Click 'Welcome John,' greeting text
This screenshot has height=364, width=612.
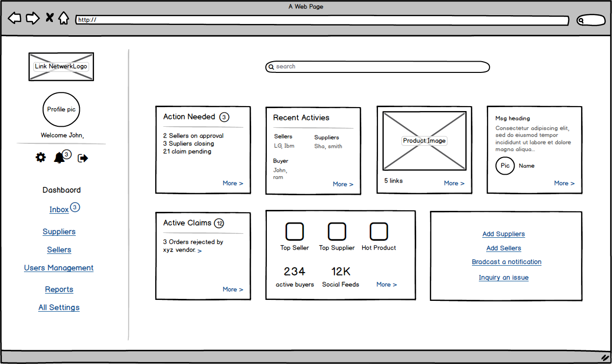point(62,135)
